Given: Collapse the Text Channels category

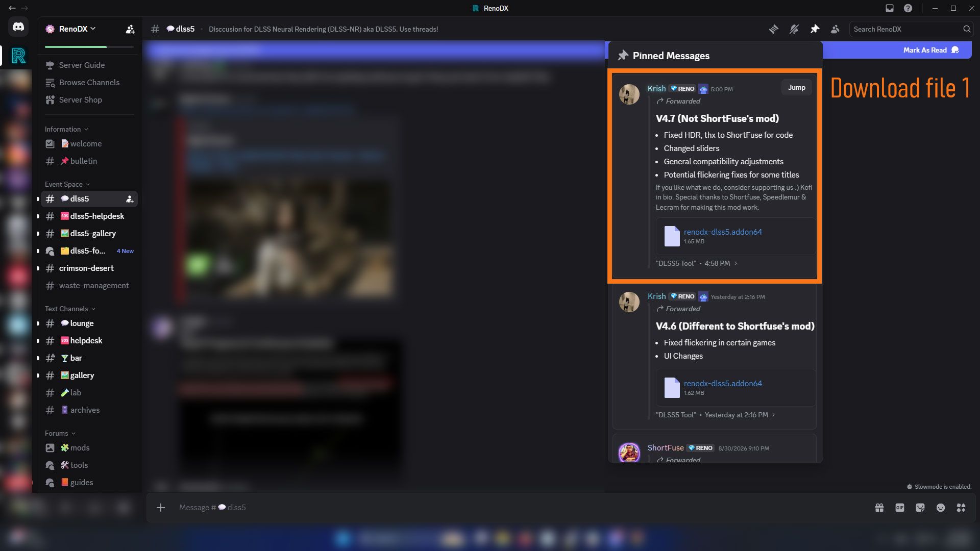Looking at the screenshot, I should (x=70, y=309).
